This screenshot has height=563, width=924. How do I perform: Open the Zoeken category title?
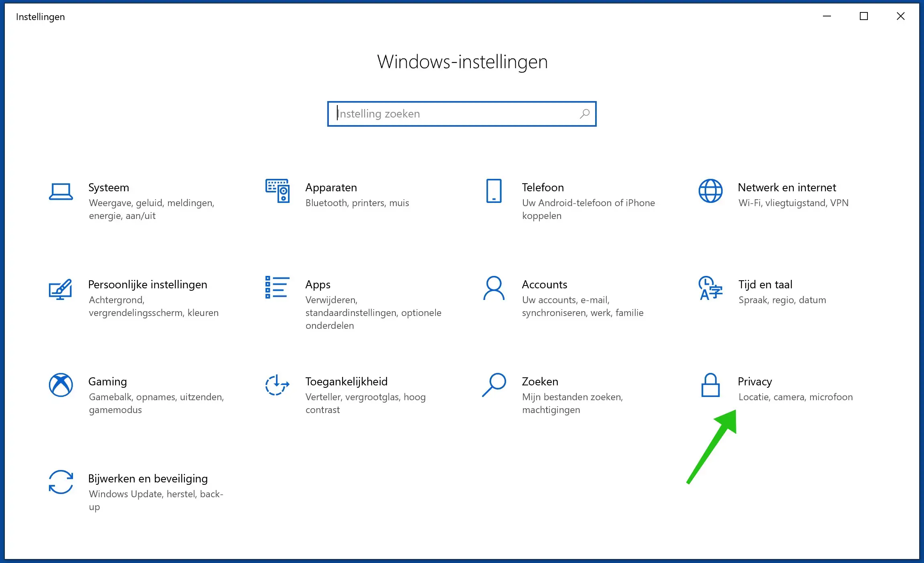click(540, 381)
